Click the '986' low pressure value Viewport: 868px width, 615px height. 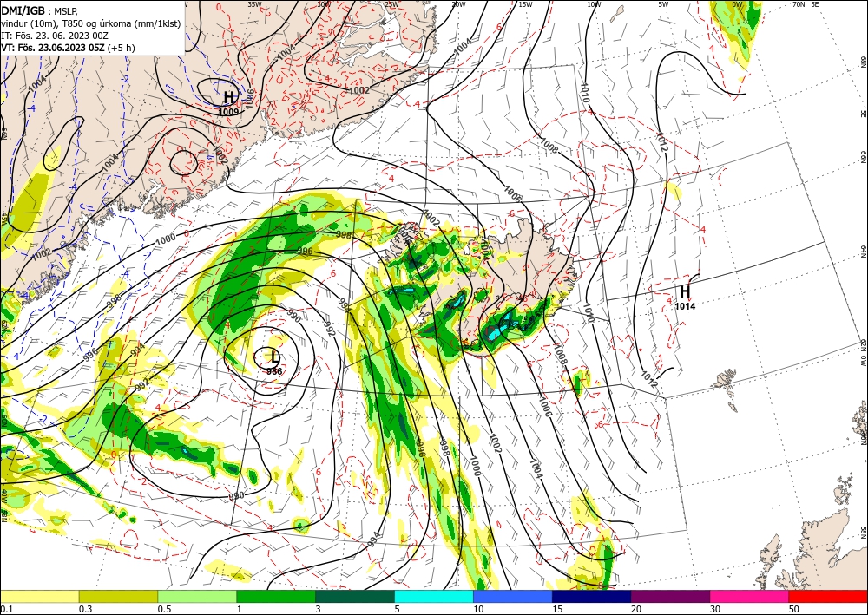[274, 371]
